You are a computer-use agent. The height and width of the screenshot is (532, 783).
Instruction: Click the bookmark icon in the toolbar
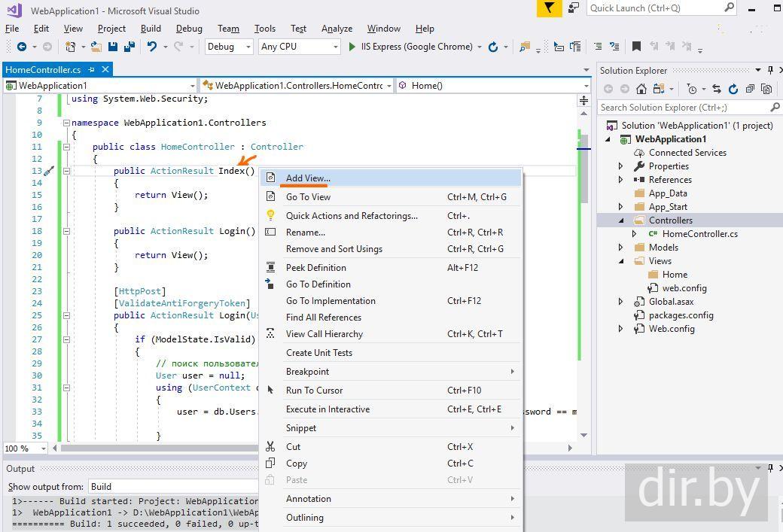point(636,47)
